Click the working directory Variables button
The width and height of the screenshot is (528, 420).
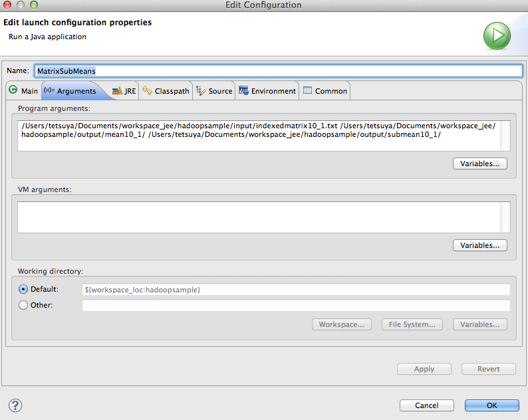[480, 324]
